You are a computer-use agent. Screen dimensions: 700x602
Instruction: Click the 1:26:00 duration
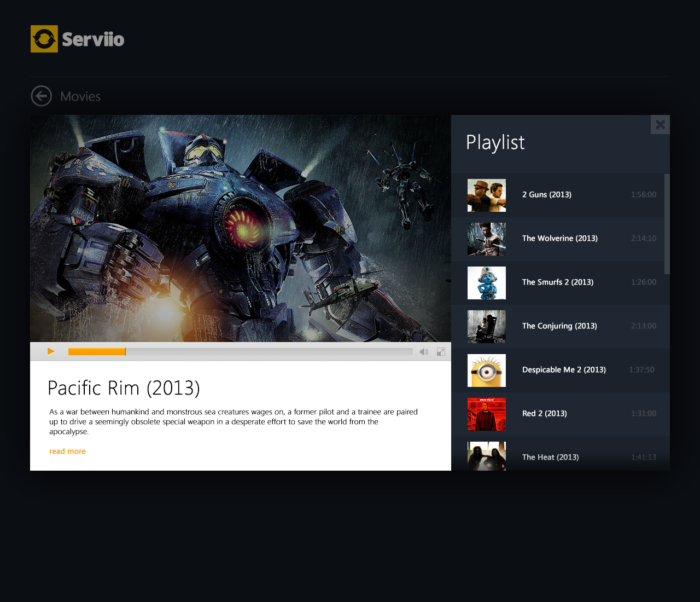point(644,282)
